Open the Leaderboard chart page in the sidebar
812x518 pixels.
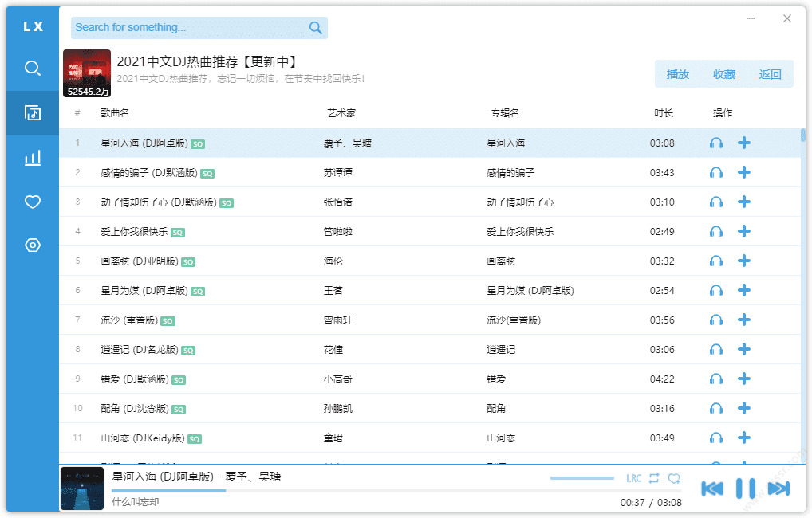(33, 158)
